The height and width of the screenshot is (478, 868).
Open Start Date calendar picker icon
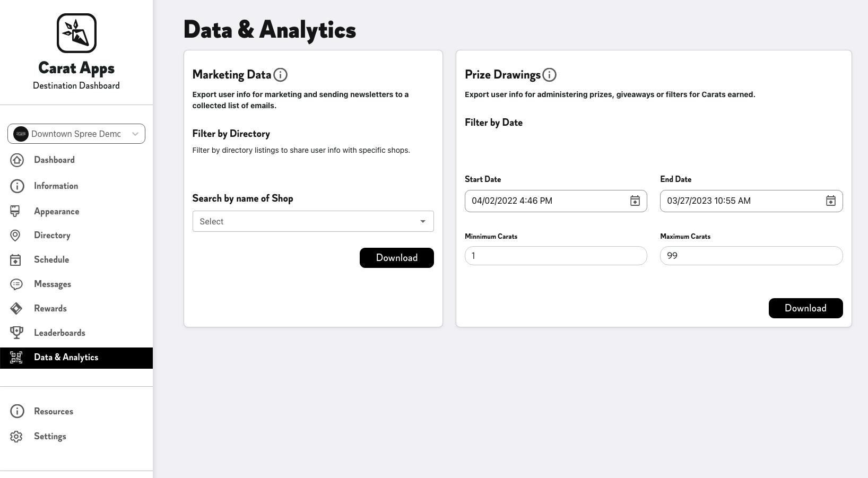pyautogui.click(x=635, y=201)
